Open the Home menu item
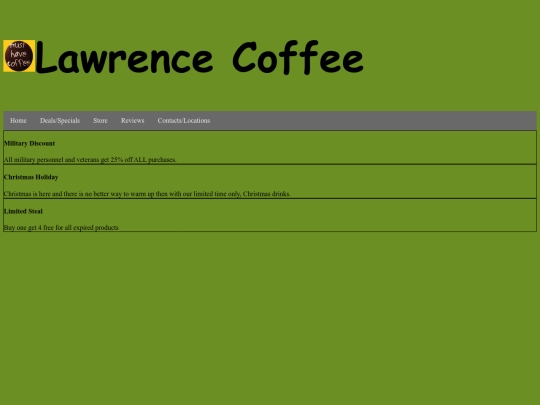Image resolution: width=540 pixels, height=405 pixels. 18,121
